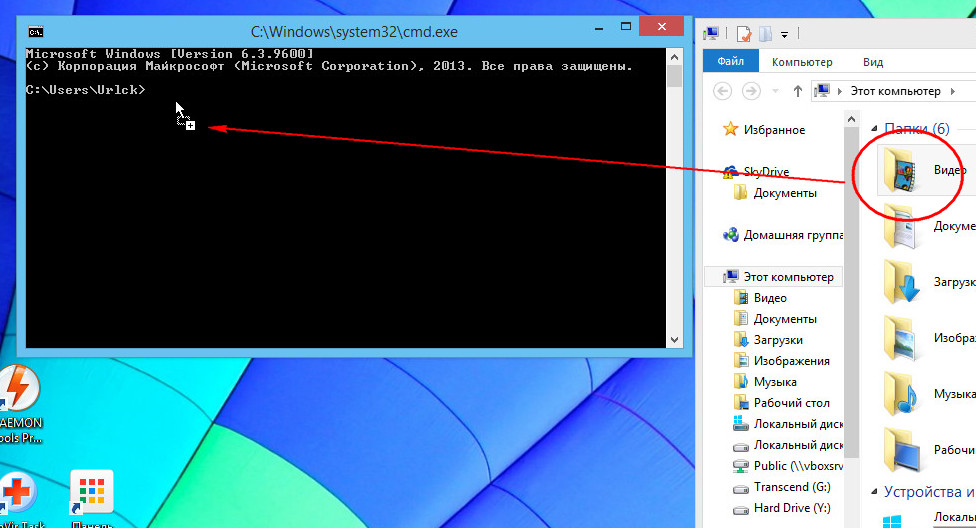Select Видео in navigation tree

[x=770, y=298]
